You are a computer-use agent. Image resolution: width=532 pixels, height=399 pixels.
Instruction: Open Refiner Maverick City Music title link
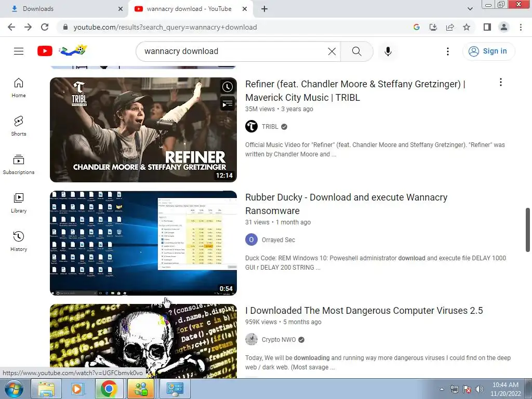pos(355,90)
